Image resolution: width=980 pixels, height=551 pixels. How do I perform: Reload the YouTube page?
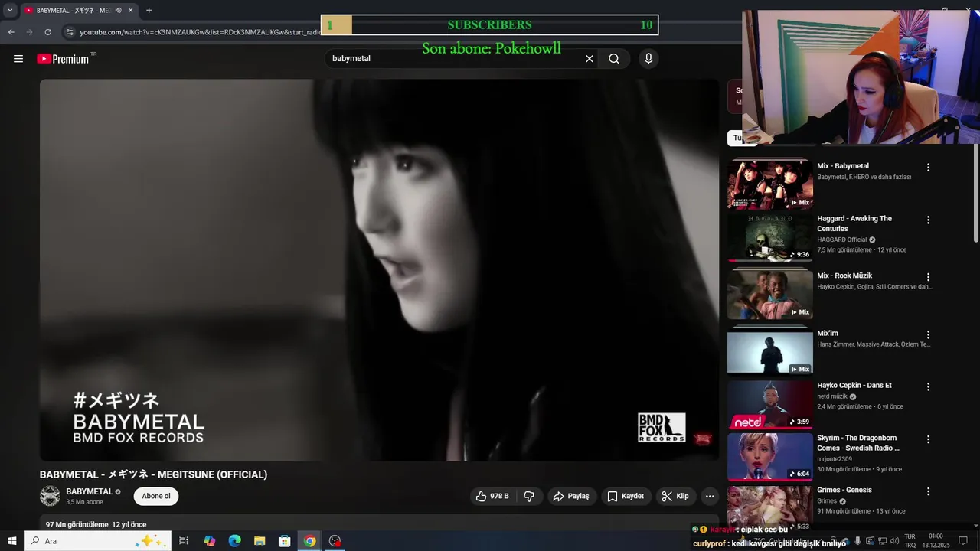coord(47,32)
